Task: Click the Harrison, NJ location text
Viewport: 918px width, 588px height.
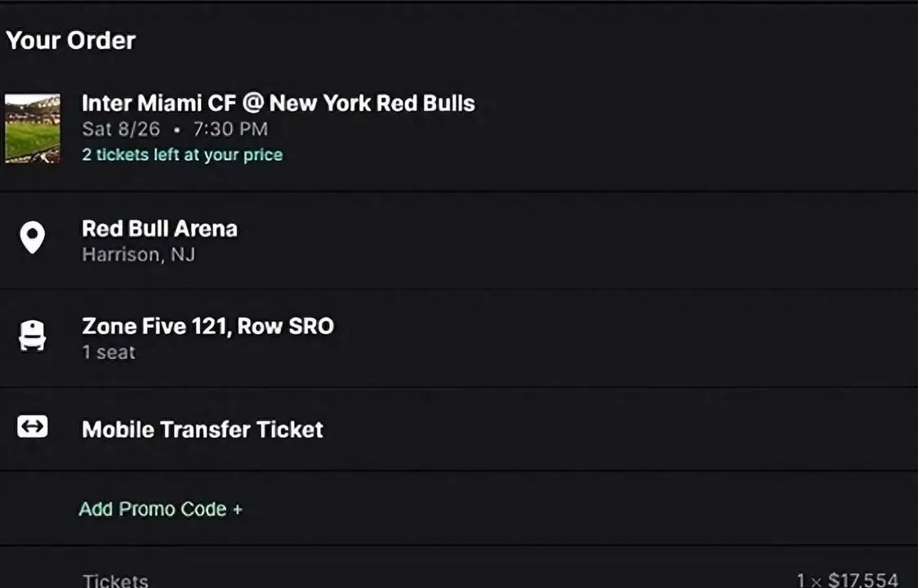Action: click(138, 255)
